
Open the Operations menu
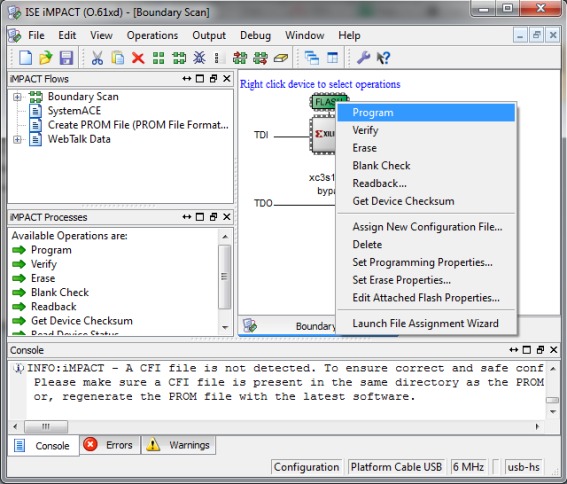[x=152, y=35]
